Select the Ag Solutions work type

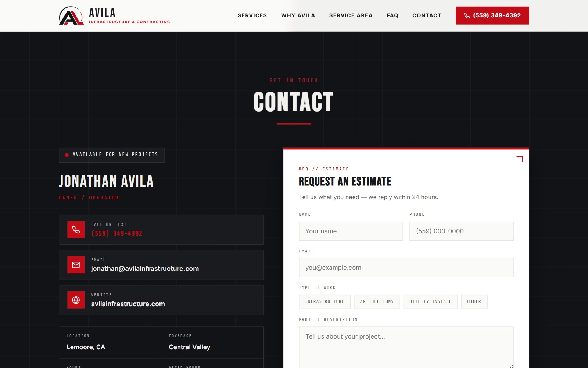click(377, 302)
